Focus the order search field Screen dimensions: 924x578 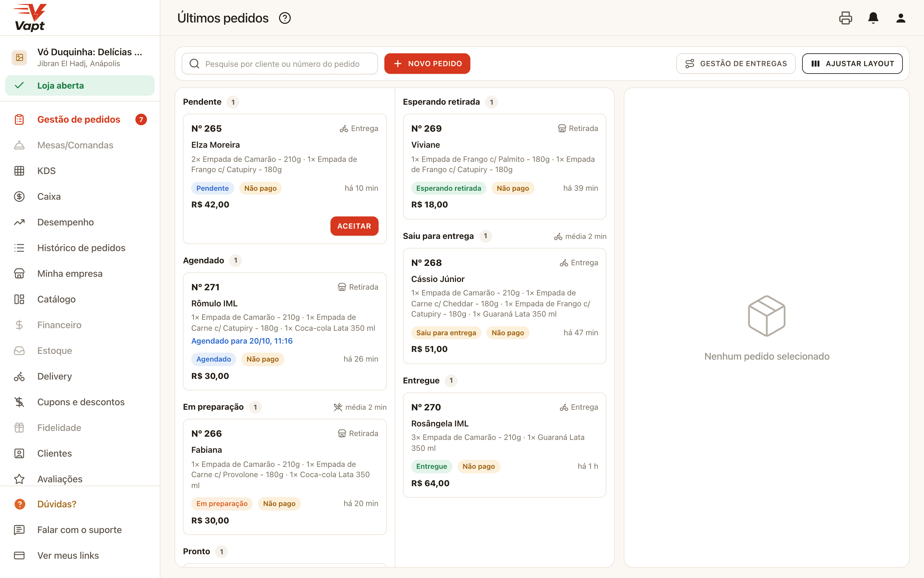click(x=279, y=64)
